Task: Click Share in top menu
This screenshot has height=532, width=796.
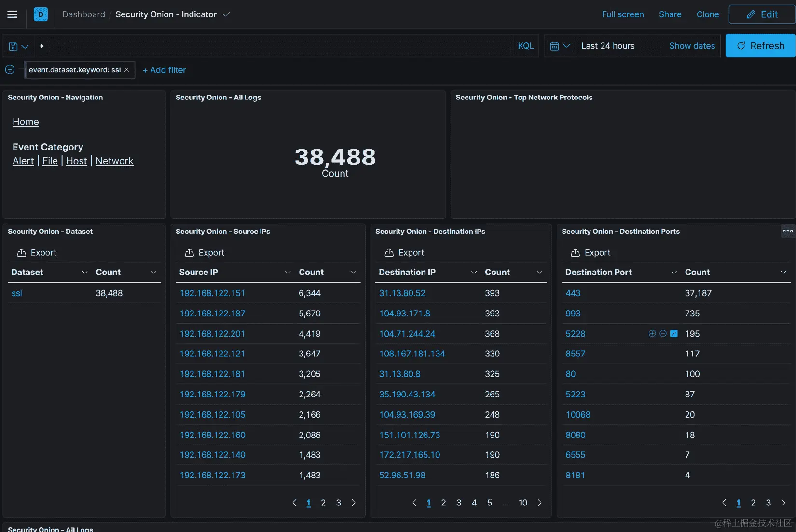Action: [670, 14]
